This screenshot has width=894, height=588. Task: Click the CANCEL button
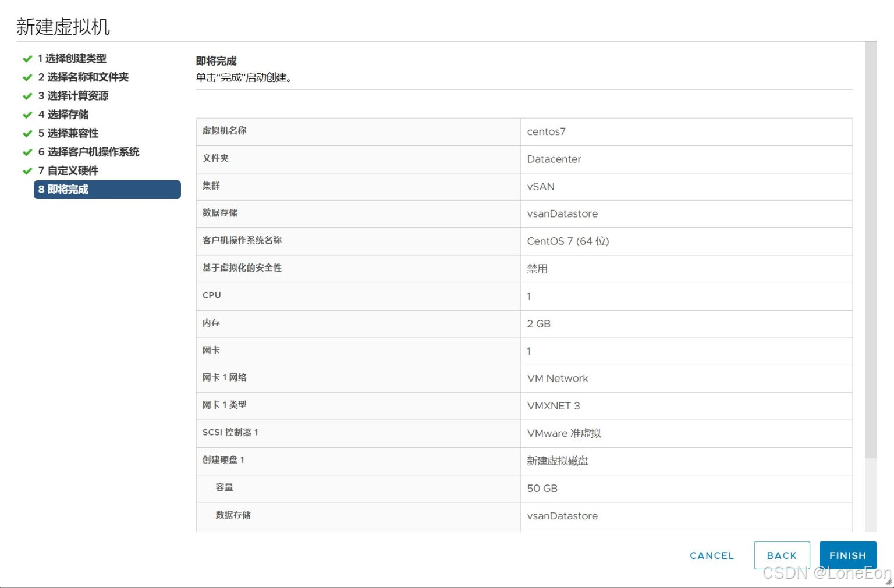(712, 555)
